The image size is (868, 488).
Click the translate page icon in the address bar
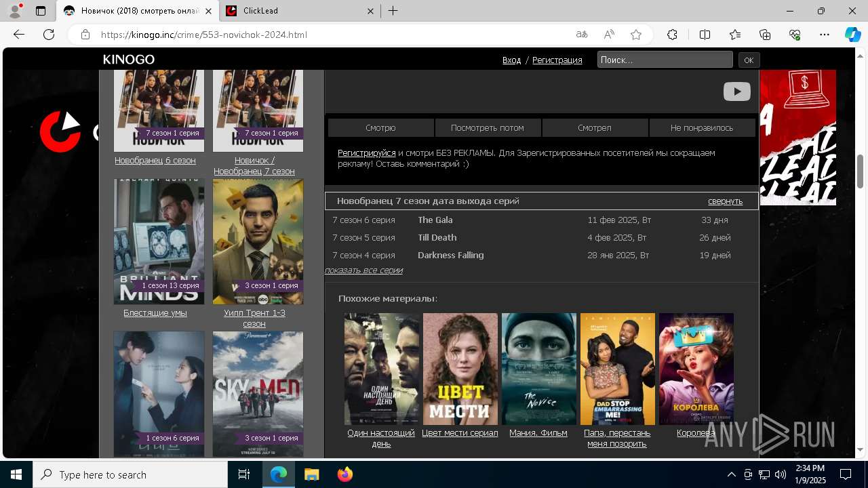click(x=582, y=35)
